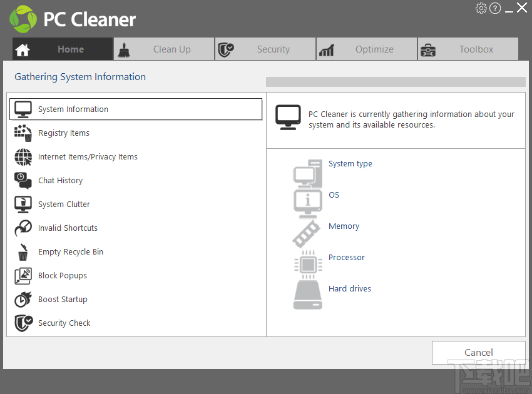Image resolution: width=532 pixels, height=394 pixels.
Task: Click the Processor label
Action: click(346, 258)
